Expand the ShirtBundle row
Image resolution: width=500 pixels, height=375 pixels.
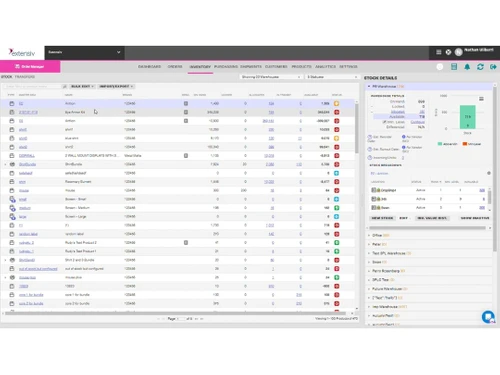click(x=5, y=164)
